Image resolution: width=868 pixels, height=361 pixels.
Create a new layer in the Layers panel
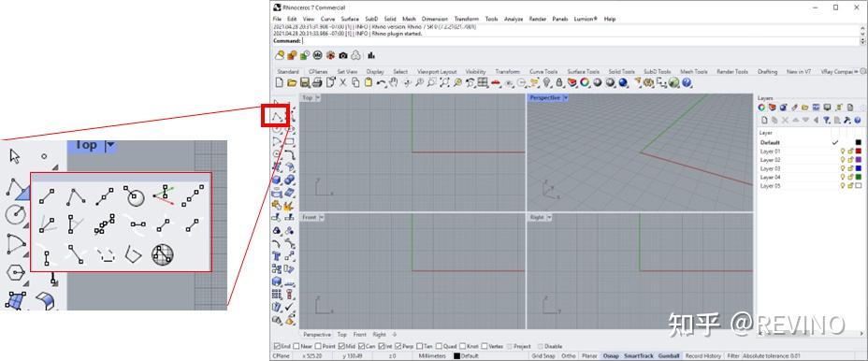coord(764,120)
